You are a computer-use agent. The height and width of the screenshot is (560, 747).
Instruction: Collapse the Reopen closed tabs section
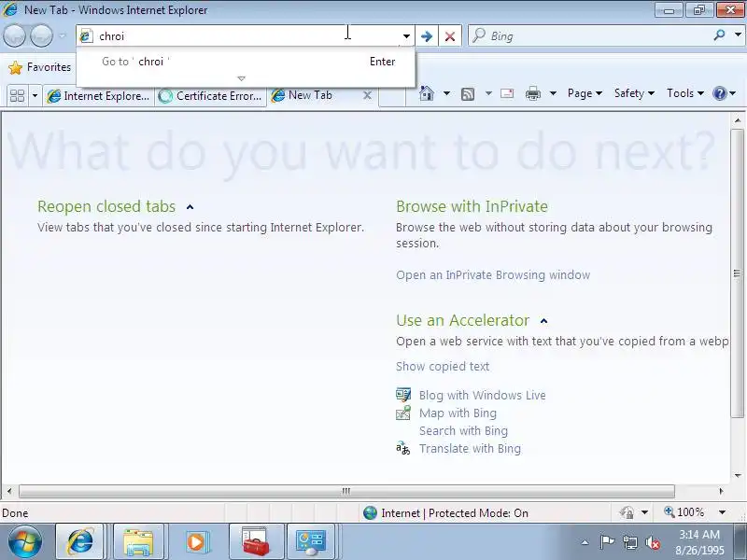[190, 206]
